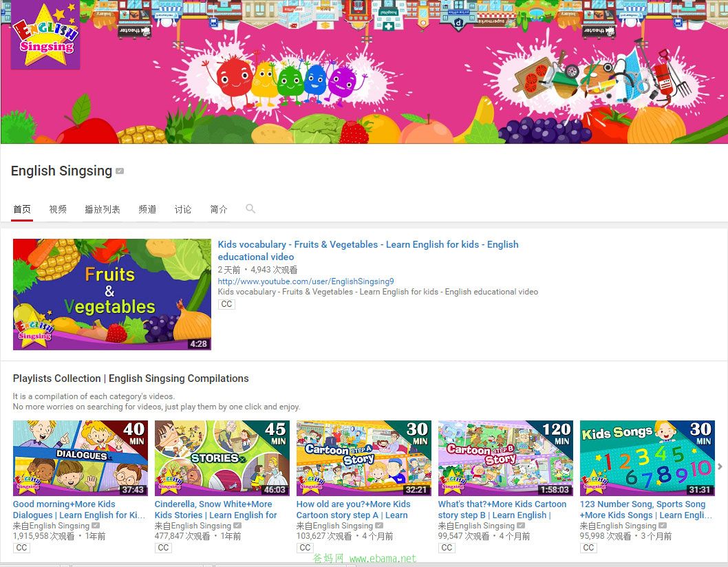This screenshot has height=567, width=728.
Task: Click the CC badge under Good morning video
Action: point(21,548)
